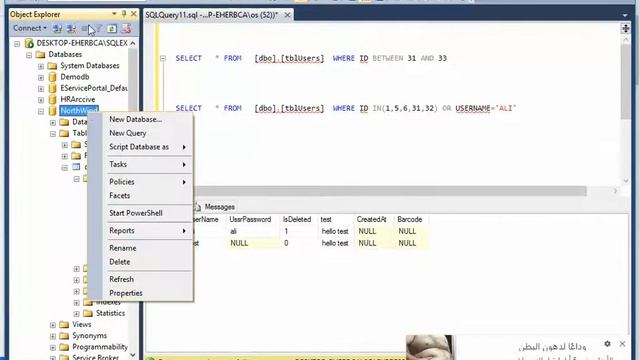Viewport: 640px width, 360px height.
Task: Collapse the DESKTOP-EHERBCA server node
Action: 17,43
